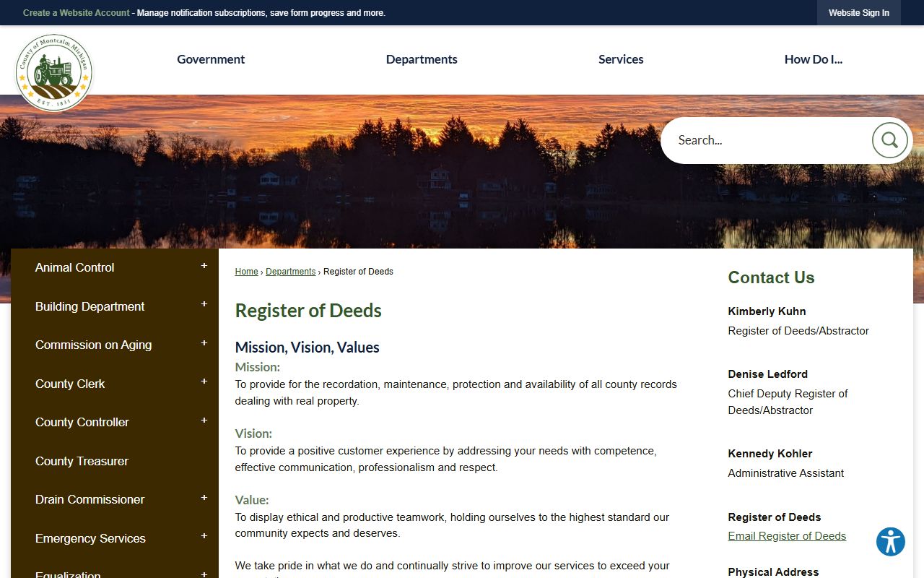Go to Departments breadcrumb link
The width and height of the screenshot is (924, 578).
click(x=290, y=272)
